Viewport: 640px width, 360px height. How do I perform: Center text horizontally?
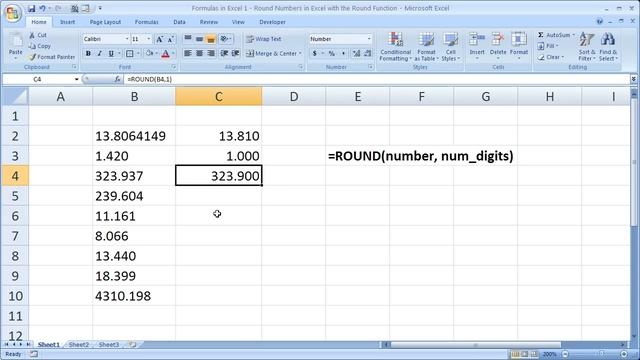pyautogui.click(x=199, y=53)
